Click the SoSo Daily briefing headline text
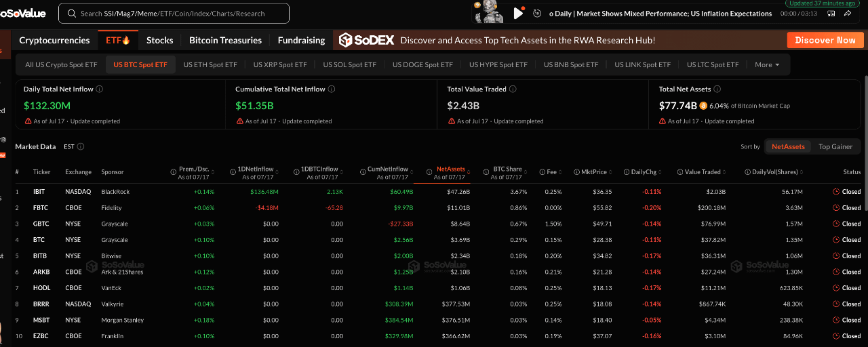The height and width of the screenshot is (347, 868). (660, 14)
